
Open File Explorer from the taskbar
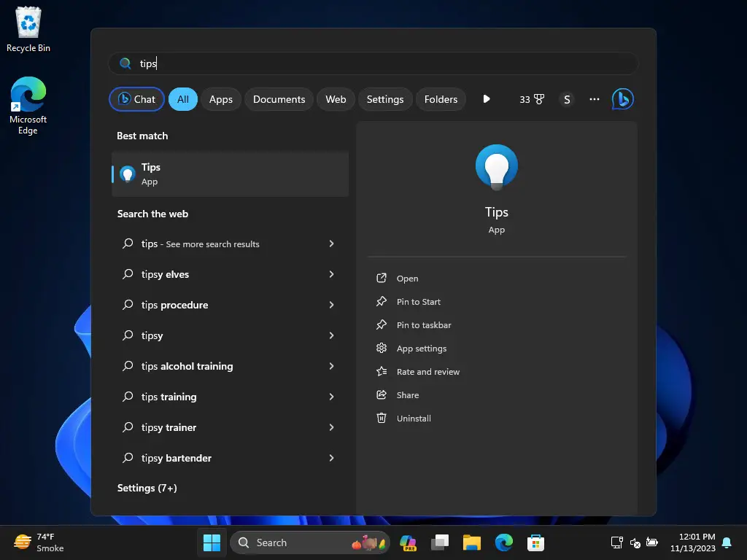pyautogui.click(x=472, y=542)
